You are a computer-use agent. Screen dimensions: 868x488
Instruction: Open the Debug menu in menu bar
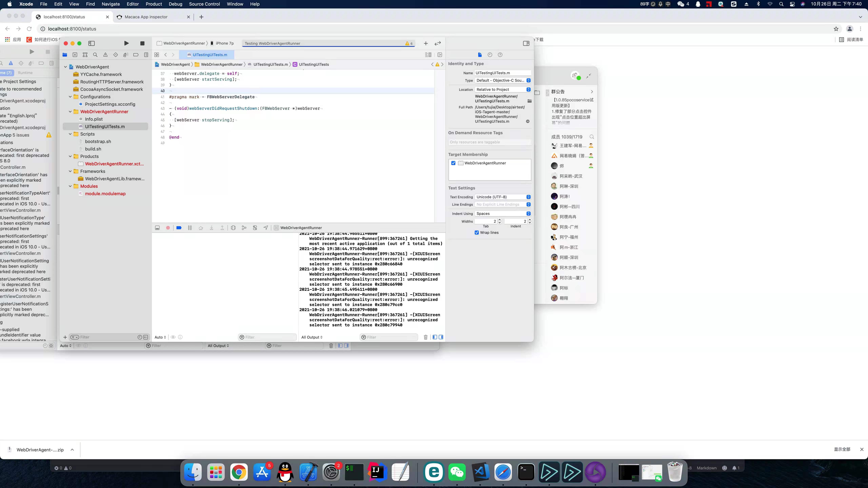(x=175, y=4)
